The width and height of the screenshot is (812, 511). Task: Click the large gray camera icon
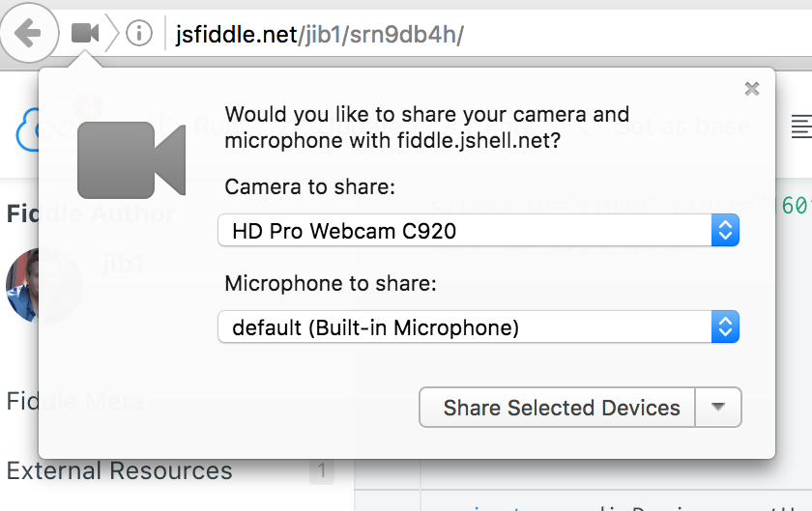tap(131, 160)
